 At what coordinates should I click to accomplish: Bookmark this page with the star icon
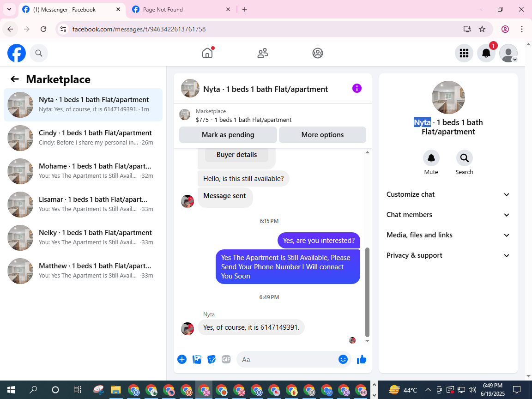tap(482, 29)
